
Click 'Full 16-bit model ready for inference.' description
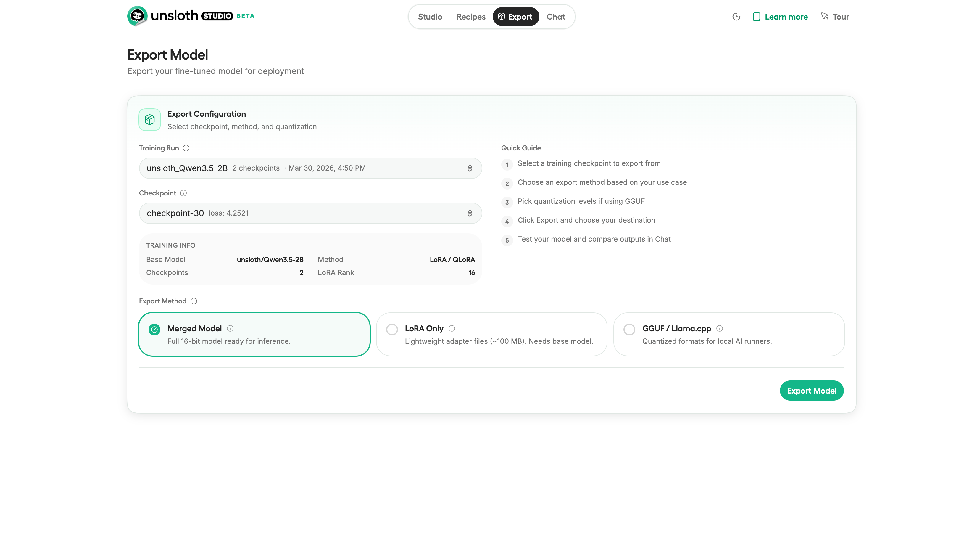[x=229, y=341]
